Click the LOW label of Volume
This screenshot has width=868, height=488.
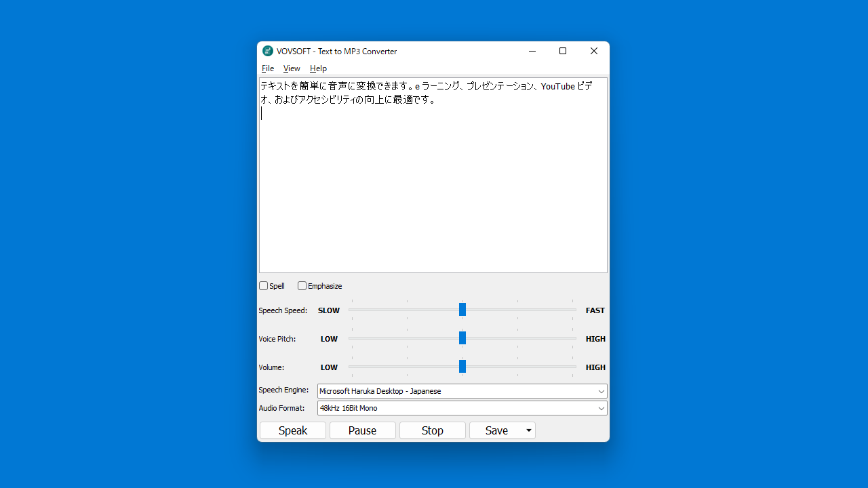point(329,367)
